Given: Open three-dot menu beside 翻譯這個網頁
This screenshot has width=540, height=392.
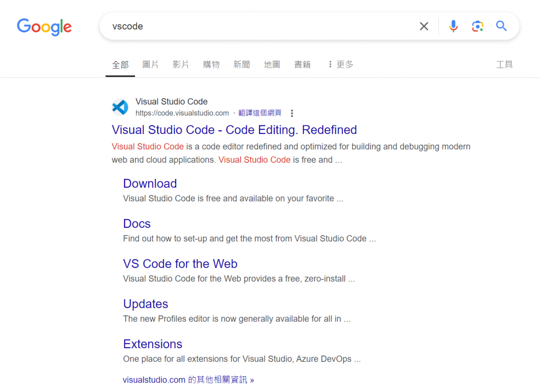Looking at the screenshot, I should [292, 113].
